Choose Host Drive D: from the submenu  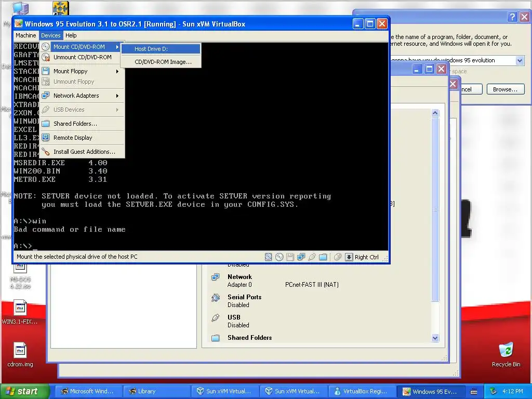pyautogui.click(x=161, y=49)
